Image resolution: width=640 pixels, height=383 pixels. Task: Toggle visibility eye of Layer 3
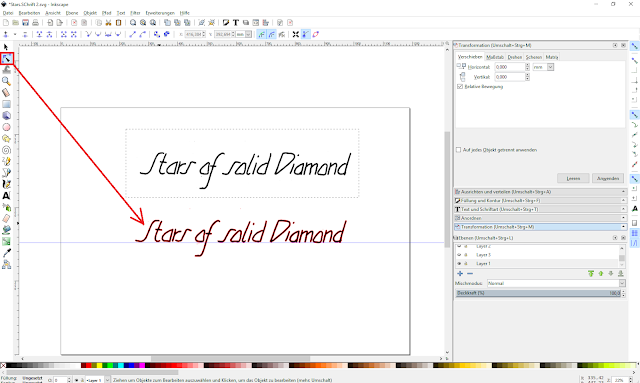pos(459,255)
